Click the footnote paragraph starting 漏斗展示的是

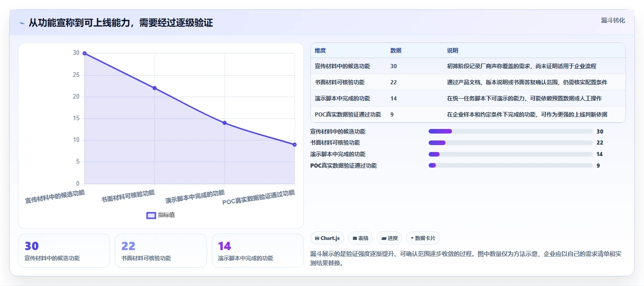[x=466, y=259]
